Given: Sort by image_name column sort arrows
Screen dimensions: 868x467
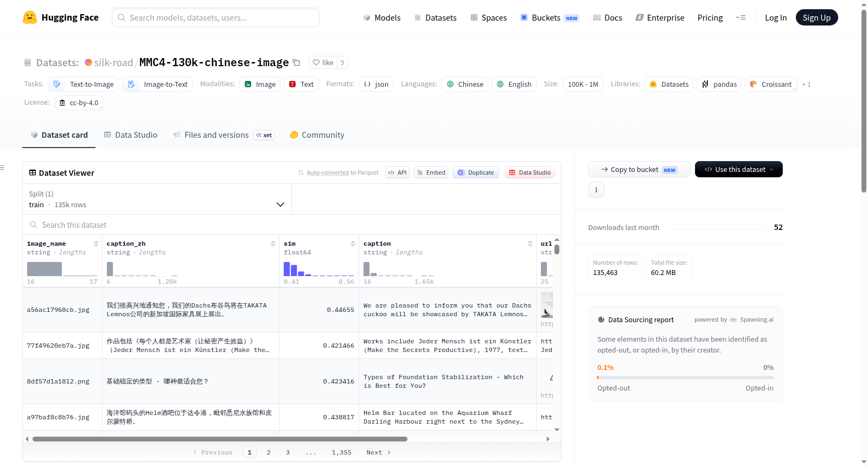Looking at the screenshot, I should click(96, 244).
